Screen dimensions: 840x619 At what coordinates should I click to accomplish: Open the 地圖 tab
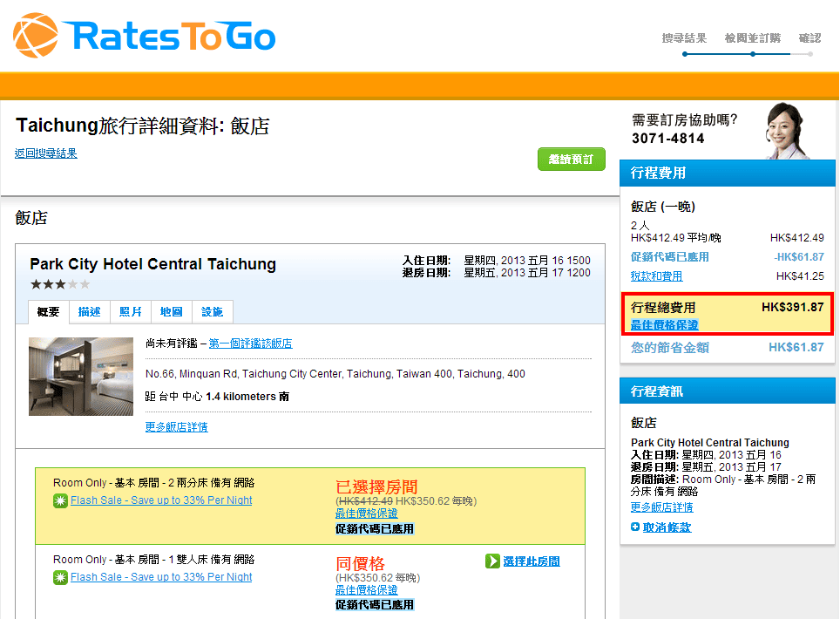pos(171,312)
